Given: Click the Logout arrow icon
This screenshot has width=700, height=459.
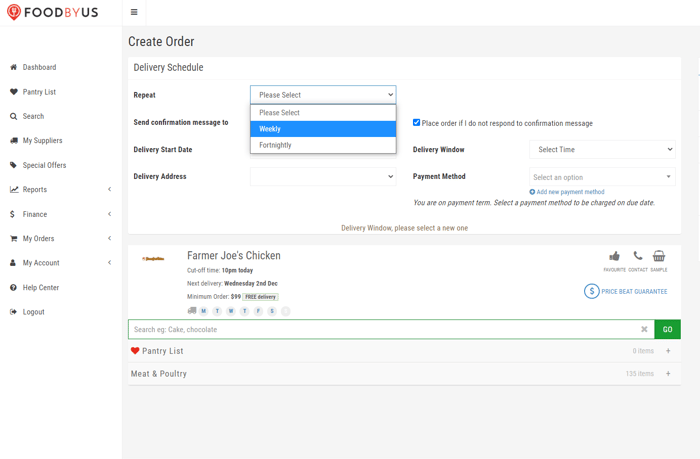Looking at the screenshot, I should tap(13, 312).
